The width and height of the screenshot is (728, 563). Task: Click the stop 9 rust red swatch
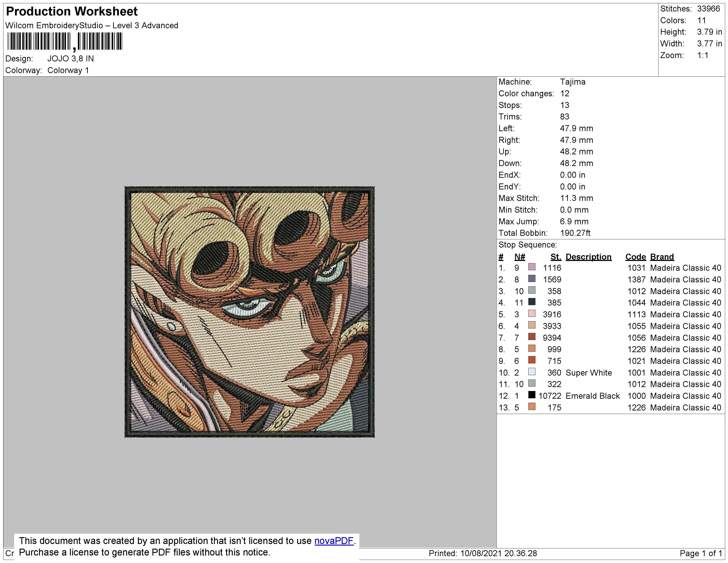(532, 360)
